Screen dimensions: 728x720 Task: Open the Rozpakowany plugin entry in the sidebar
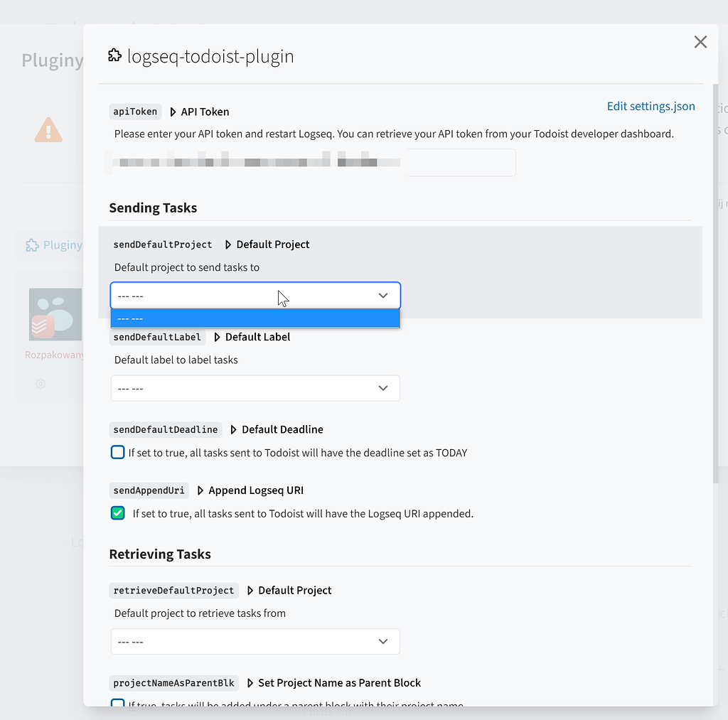[x=54, y=354]
